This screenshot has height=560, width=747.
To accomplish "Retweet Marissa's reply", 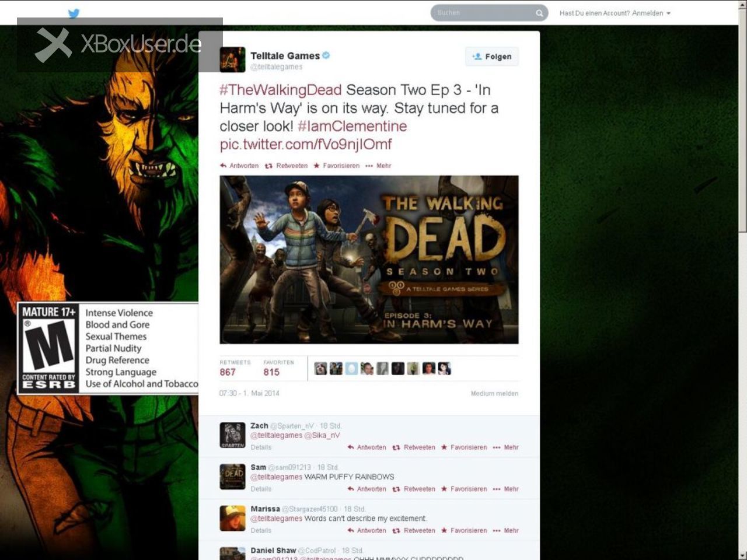I will [414, 530].
